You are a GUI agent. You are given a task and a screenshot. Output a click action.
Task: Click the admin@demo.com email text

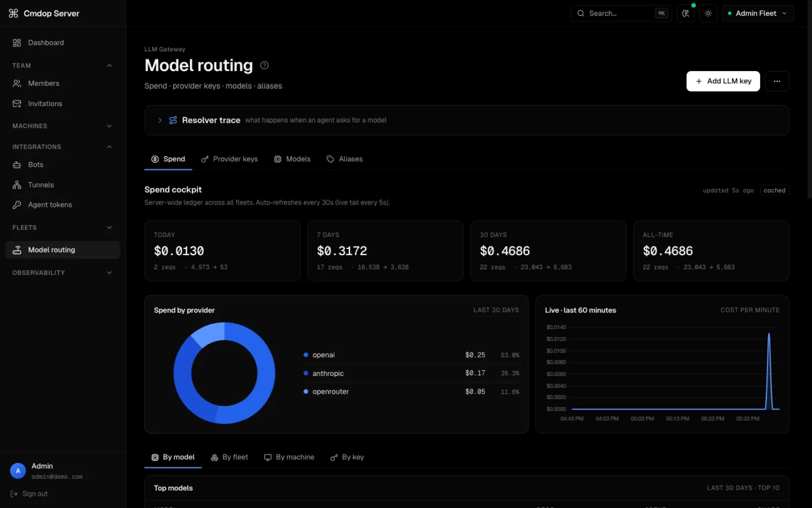(57, 477)
